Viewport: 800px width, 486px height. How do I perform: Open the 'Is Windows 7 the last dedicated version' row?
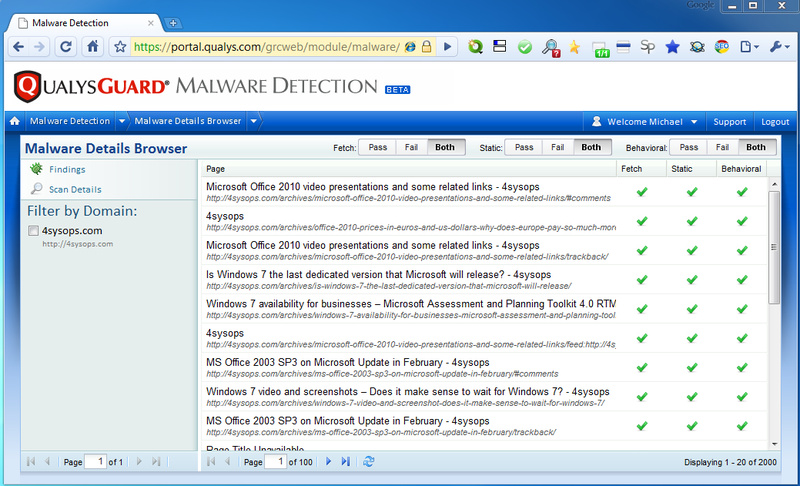485,279
